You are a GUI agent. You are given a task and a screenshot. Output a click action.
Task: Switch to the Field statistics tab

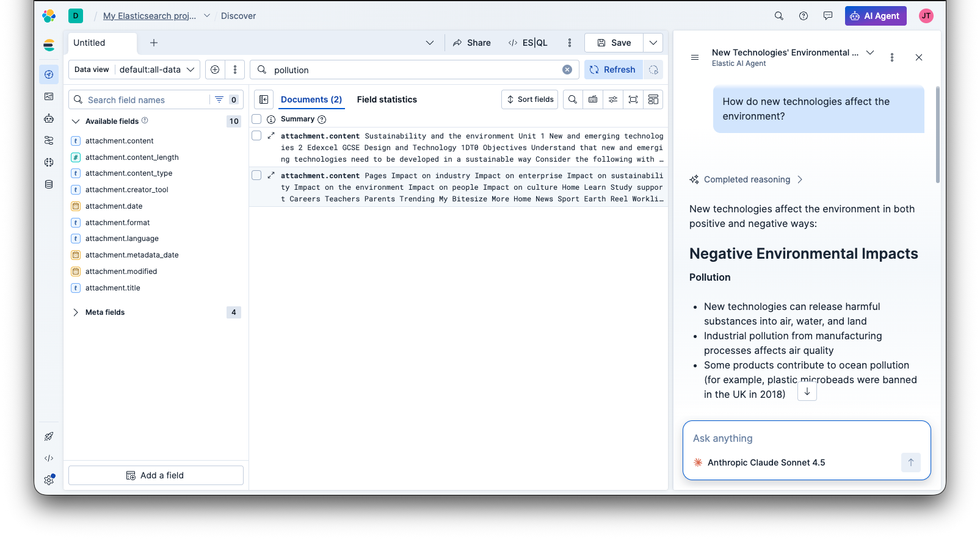(387, 99)
